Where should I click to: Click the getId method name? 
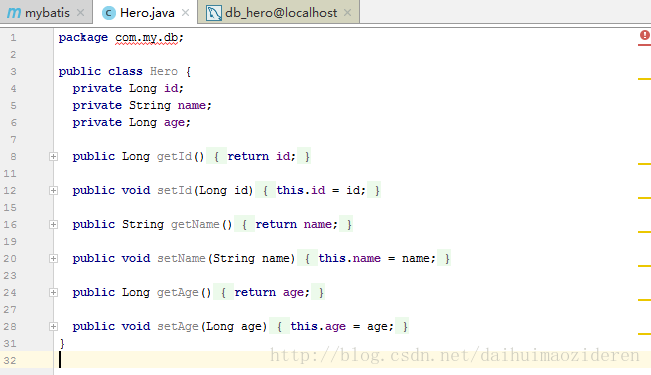point(174,157)
